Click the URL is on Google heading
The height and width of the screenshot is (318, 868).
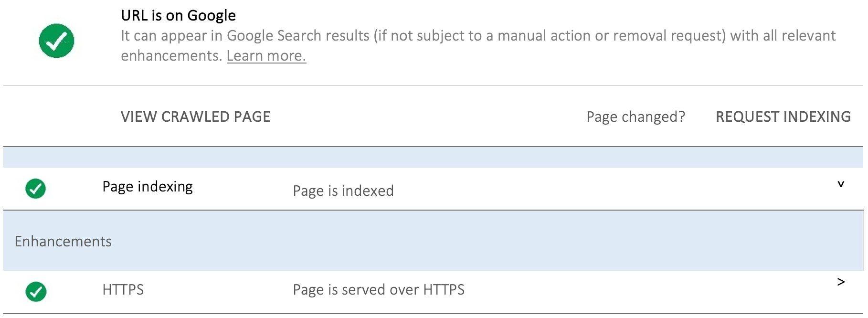tap(178, 15)
